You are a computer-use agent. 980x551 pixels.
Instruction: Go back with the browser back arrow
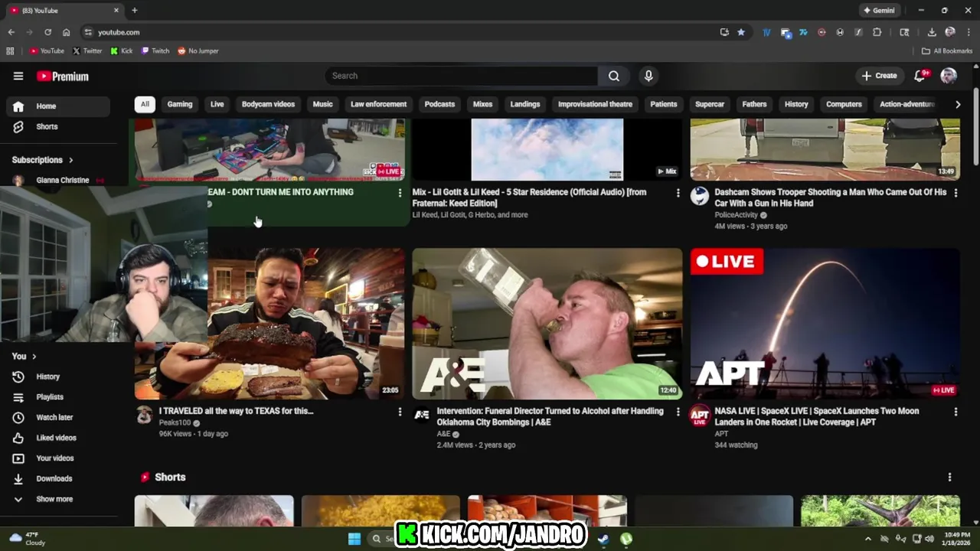coord(11,32)
